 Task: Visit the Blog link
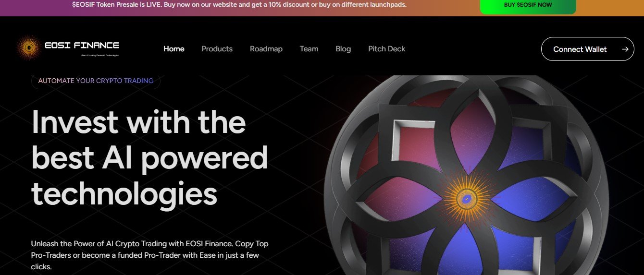point(343,49)
